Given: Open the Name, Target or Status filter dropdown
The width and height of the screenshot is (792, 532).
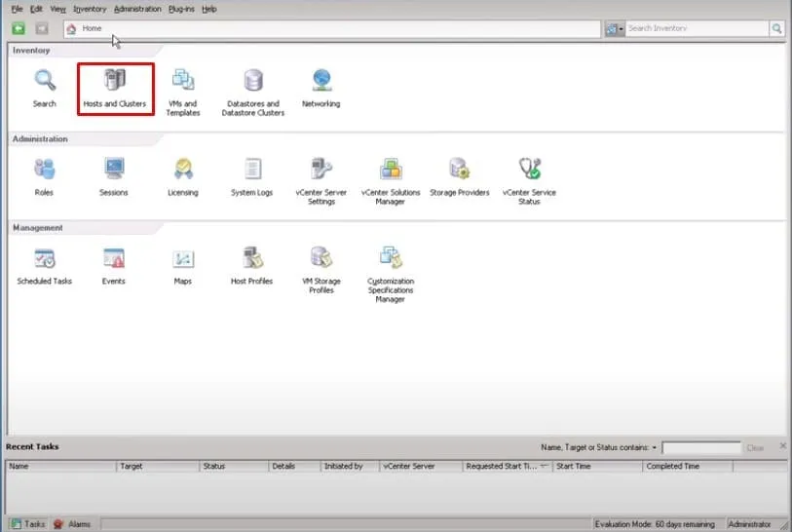Looking at the screenshot, I should [x=655, y=447].
